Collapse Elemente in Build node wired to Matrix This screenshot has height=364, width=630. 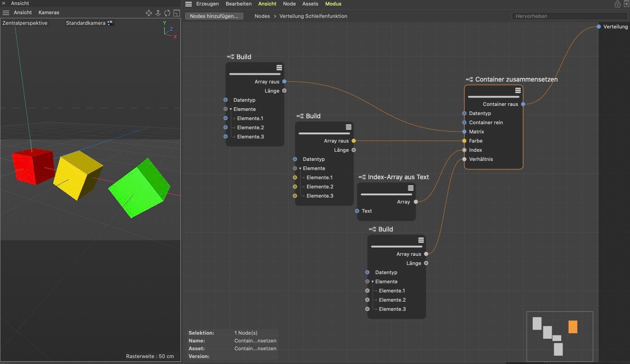coord(231,110)
